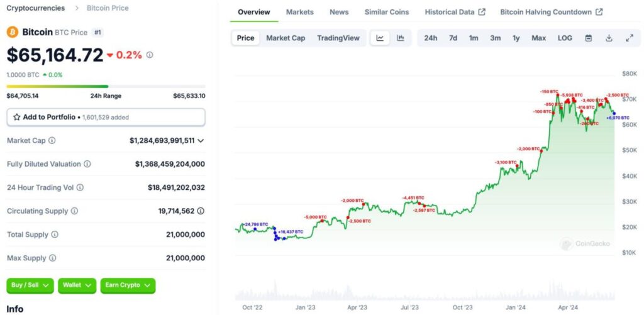Switch to candlestick chart icon
Screen dimensions: 644x315
click(x=400, y=38)
